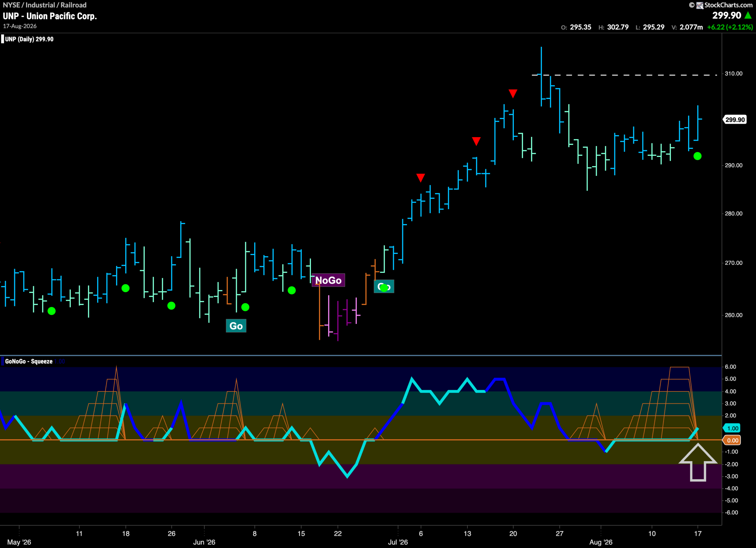Click the StockCharts.com logo icon
Viewport: 756px width, 548px height.
click(700, 5)
